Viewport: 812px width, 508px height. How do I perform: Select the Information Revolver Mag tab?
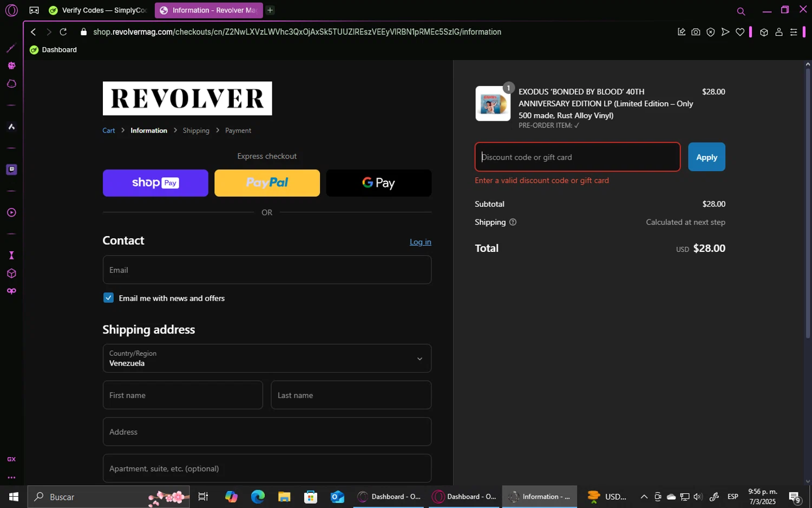click(208, 10)
